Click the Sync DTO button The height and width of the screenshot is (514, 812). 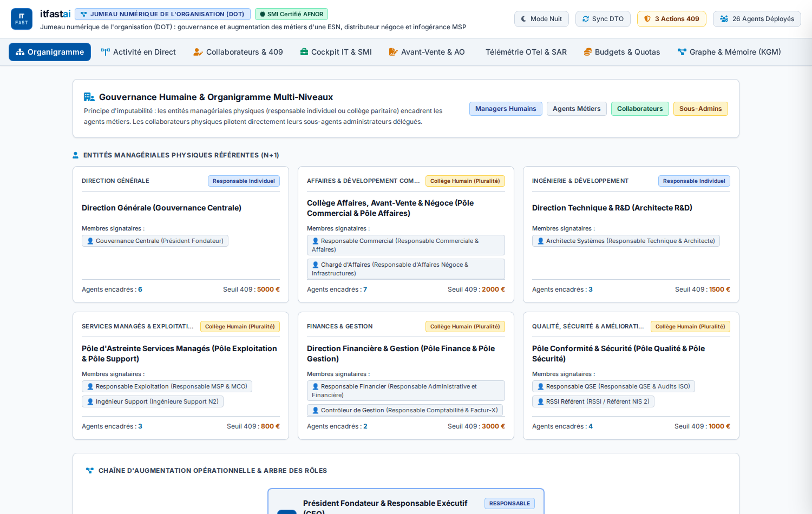coord(603,19)
